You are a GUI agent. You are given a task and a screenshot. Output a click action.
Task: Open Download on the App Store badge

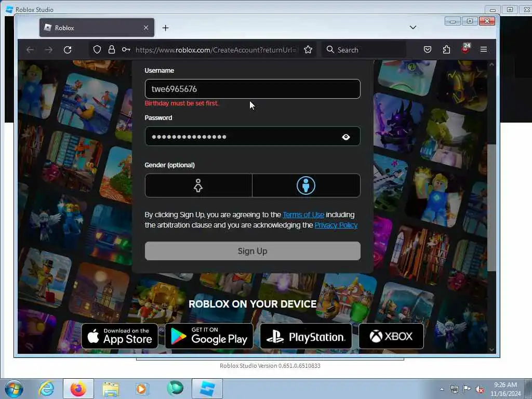click(120, 336)
